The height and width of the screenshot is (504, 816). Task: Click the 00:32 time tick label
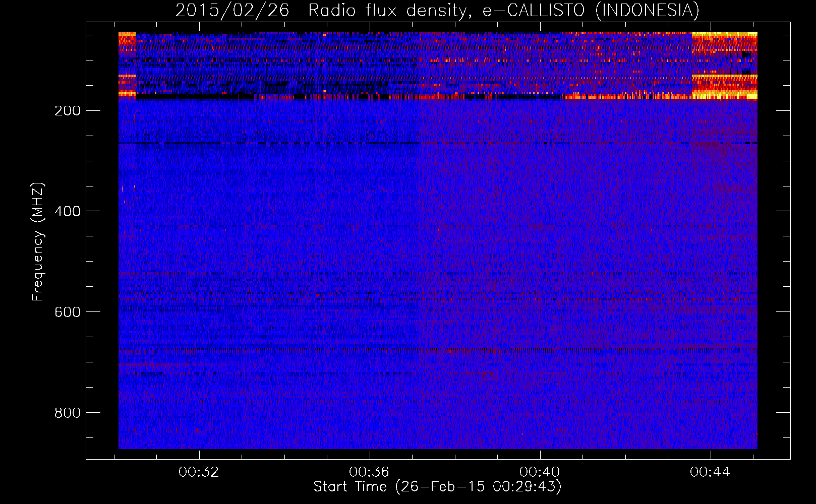pos(199,472)
